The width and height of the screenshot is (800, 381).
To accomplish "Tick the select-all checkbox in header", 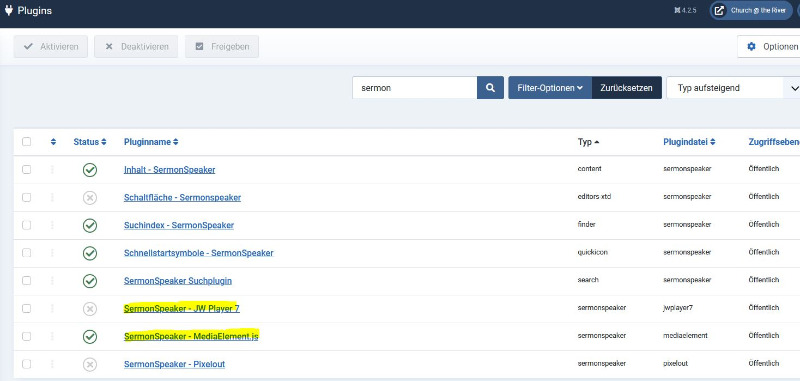I will tap(27, 142).
